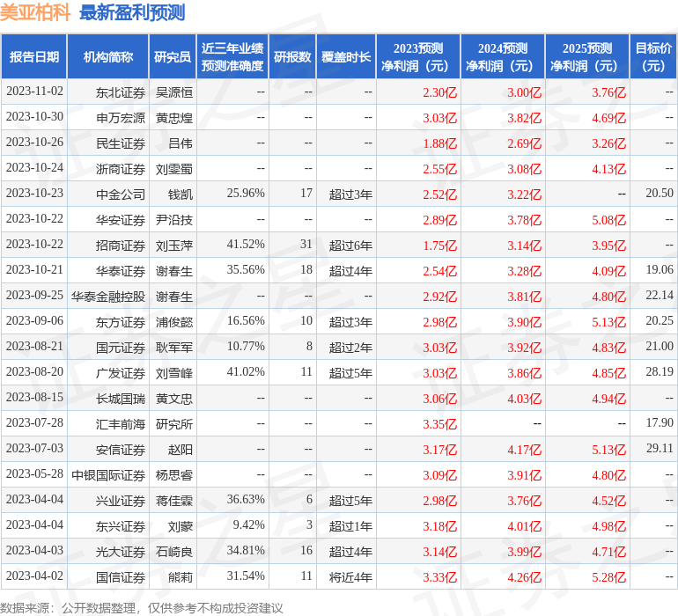Click researcher 黄忠煌

click(173, 118)
